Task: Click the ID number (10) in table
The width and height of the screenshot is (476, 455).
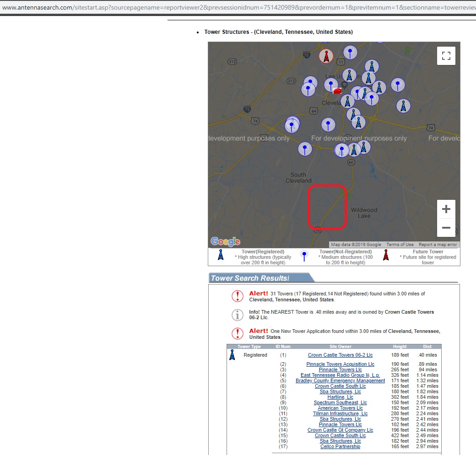Action: click(283, 408)
